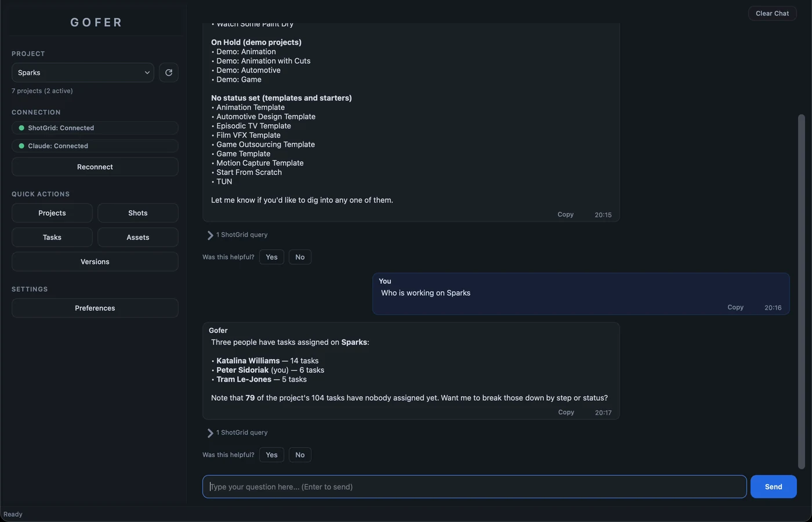
Task: Run the Shots quick action
Action: coord(138,213)
